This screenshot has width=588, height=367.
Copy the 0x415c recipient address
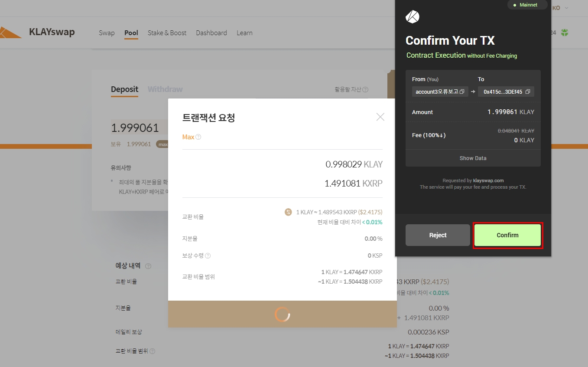tap(527, 92)
